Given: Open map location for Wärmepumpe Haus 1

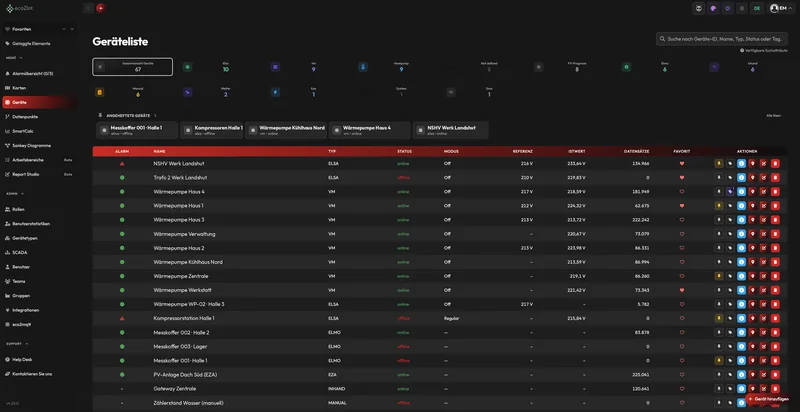Looking at the screenshot, I should point(753,205).
